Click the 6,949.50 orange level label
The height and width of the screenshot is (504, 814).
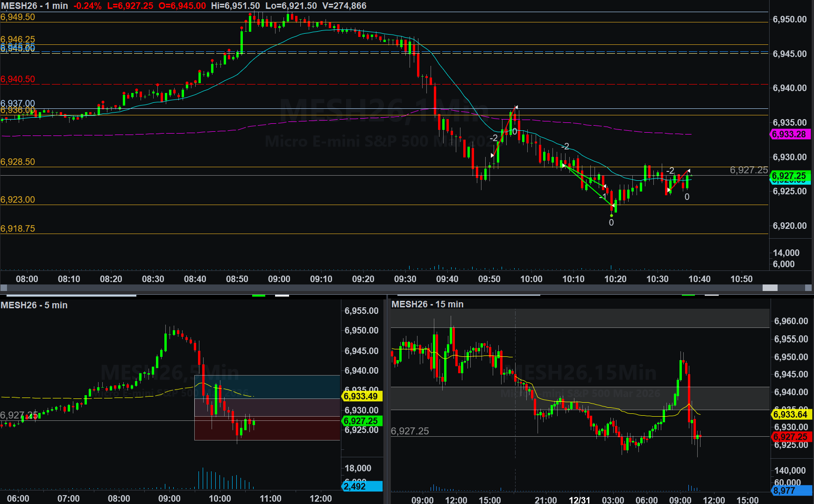[x=18, y=17]
